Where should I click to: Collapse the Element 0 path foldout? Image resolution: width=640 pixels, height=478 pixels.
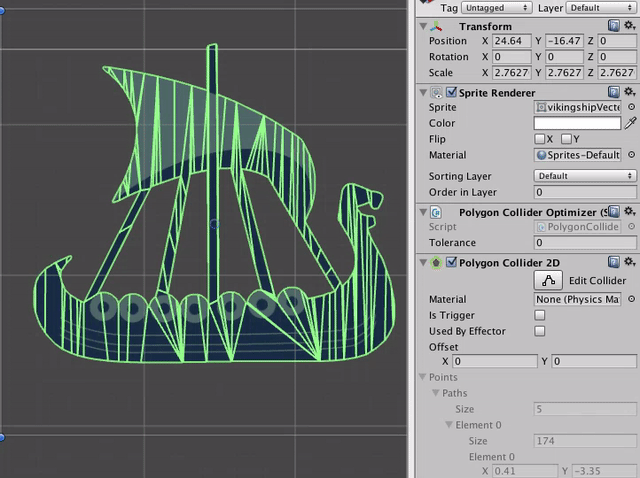[x=449, y=425]
